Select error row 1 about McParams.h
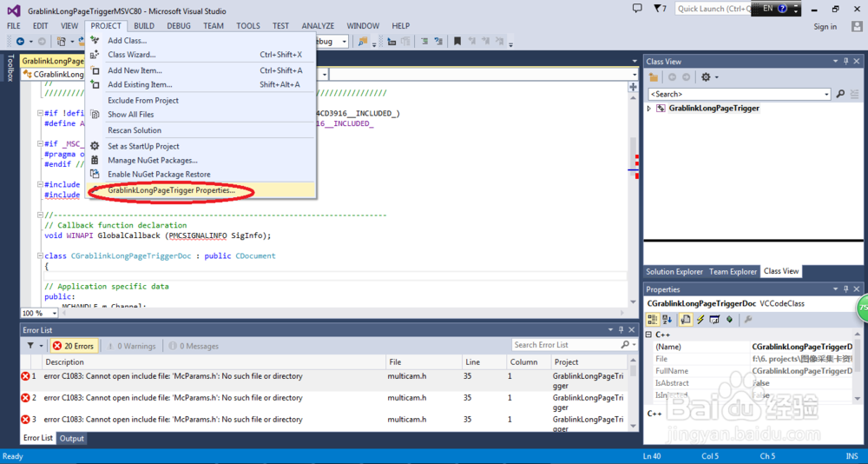 pos(324,381)
